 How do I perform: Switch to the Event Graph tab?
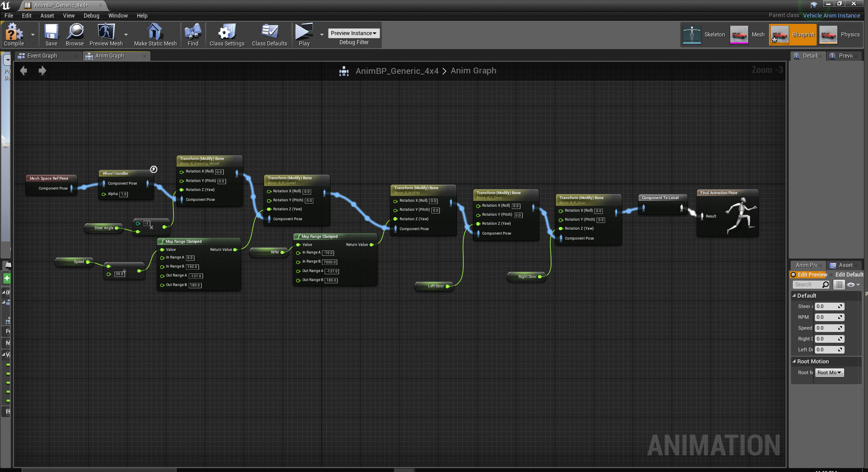(x=42, y=56)
